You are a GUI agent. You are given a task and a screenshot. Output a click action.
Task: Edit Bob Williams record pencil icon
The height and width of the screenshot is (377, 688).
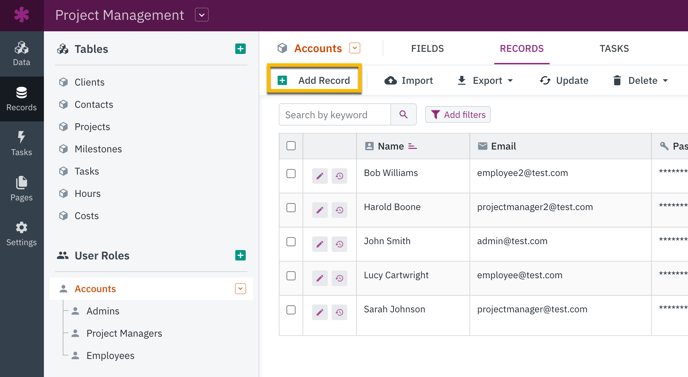[x=320, y=176]
